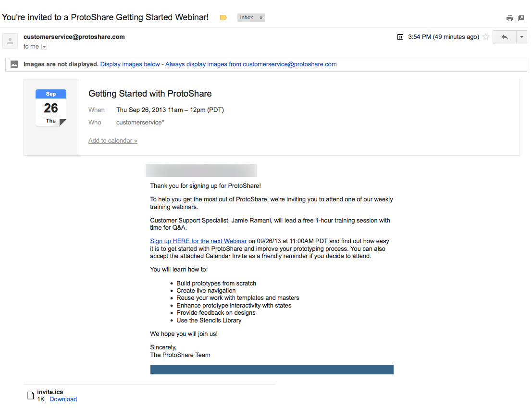
Task: Open the email in a new window
Action: pyautogui.click(x=521, y=18)
